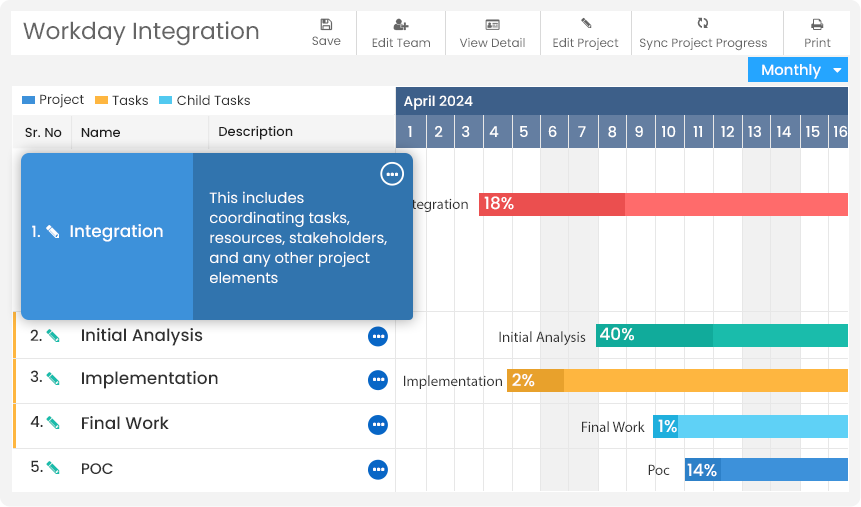Click the Description column header

tap(255, 132)
